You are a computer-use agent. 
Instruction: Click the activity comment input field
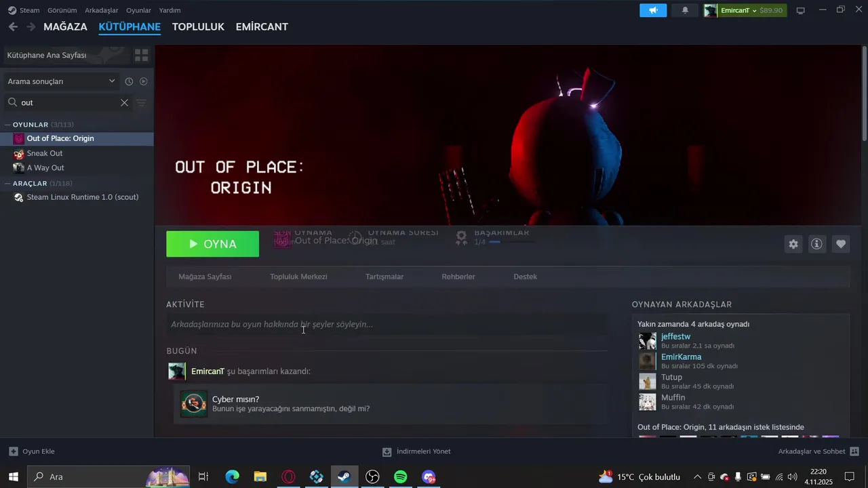[387, 325]
